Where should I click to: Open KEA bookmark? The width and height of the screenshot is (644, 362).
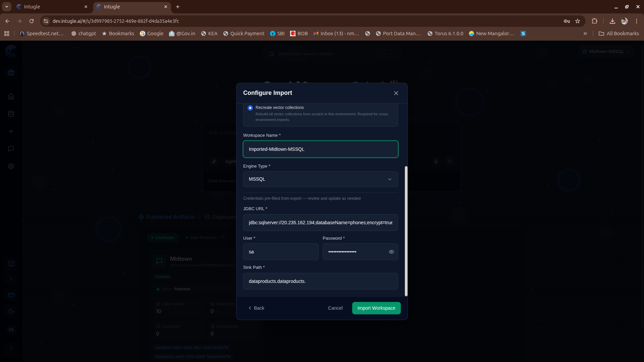point(209,34)
